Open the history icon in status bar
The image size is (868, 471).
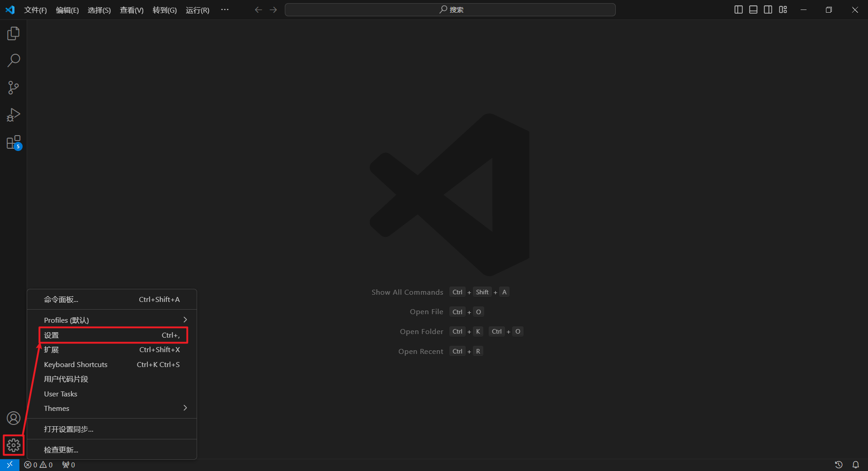(x=839, y=465)
